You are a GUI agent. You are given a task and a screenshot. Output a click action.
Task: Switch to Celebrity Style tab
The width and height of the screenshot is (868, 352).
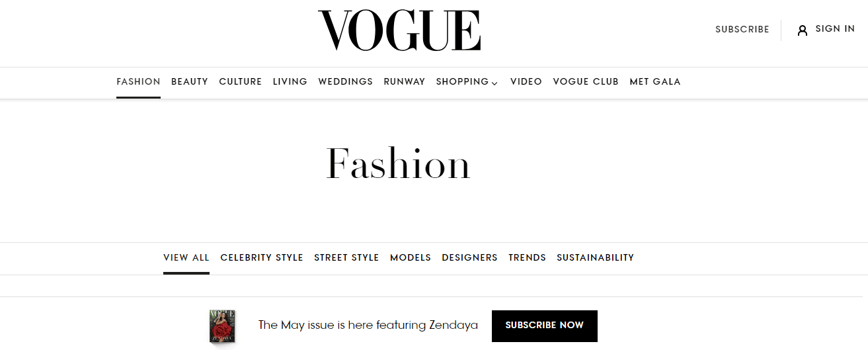point(262,258)
